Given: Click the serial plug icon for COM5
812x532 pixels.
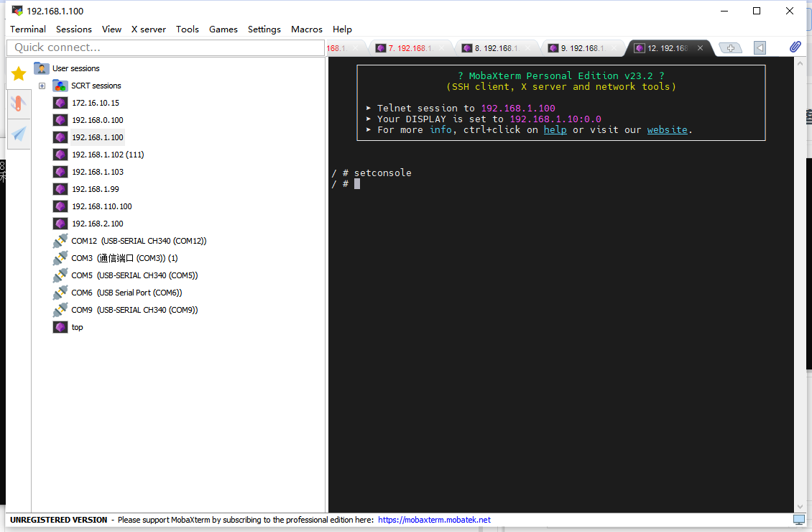Looking at the screenshot, I should tap(60, 275).
